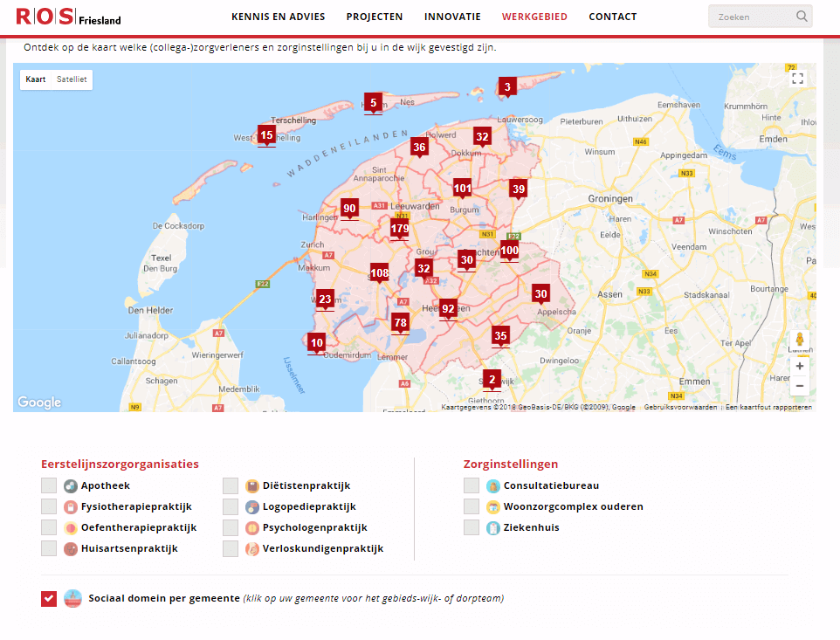This screenshot has height=640, width=840.
Task: Click the Ziekenhuis category icon
Action: coord(493,528)
